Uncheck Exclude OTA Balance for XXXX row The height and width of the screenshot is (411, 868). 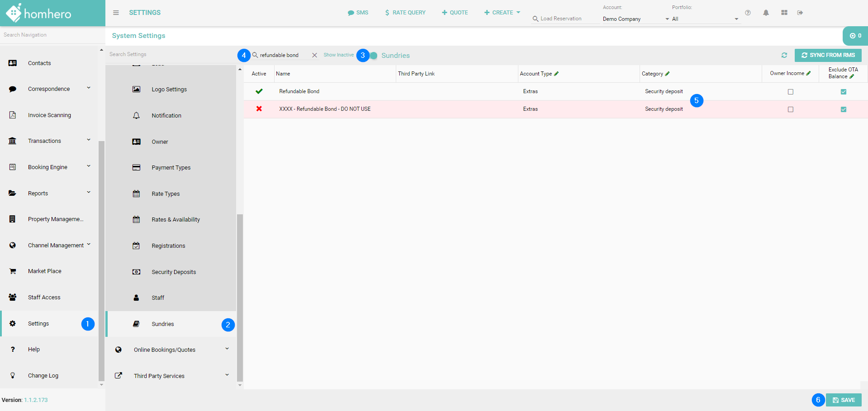pyautogui.click(x=843, y=109)
